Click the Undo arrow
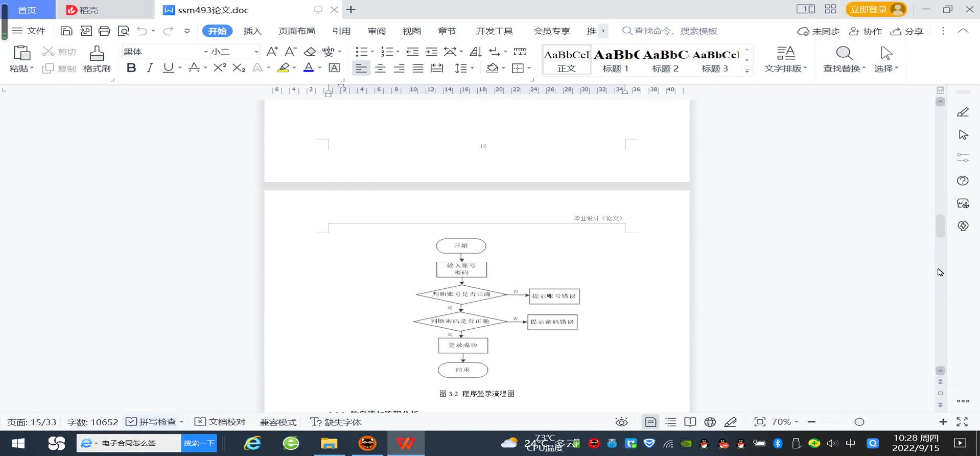 pos(142,31)
